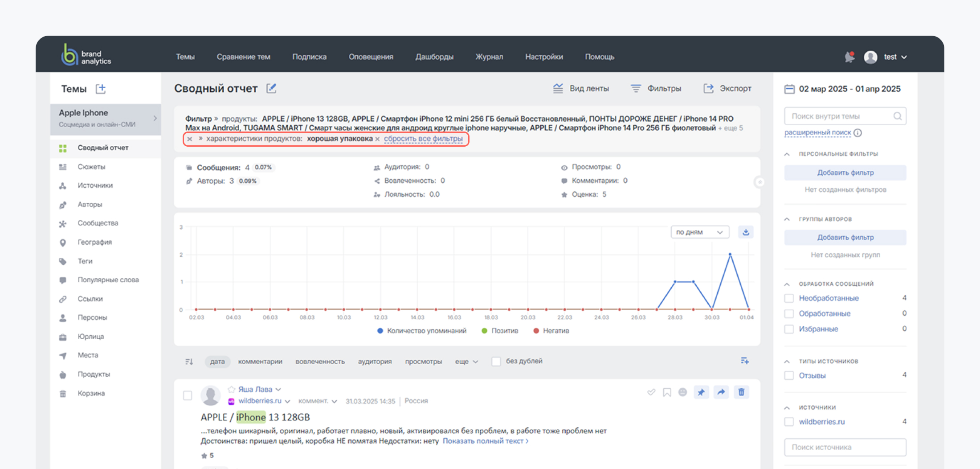Remove хорошая упаковка filter value

click(x=377, y=139)
